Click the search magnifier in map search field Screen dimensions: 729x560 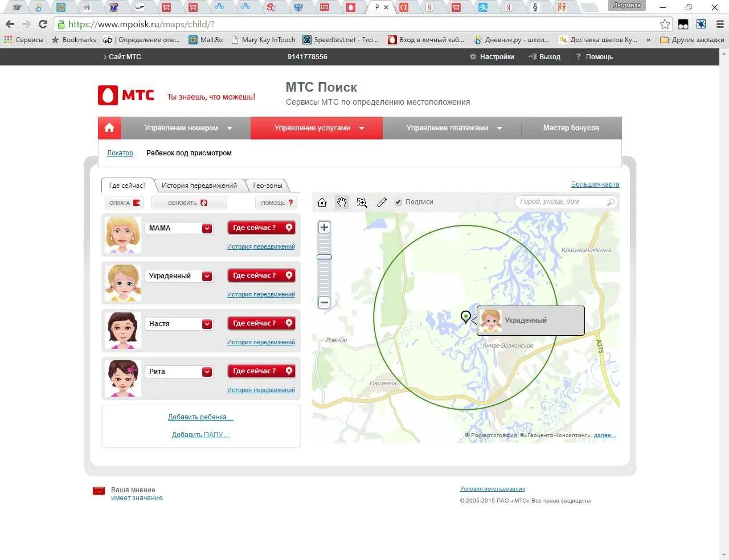coord(611,202)
